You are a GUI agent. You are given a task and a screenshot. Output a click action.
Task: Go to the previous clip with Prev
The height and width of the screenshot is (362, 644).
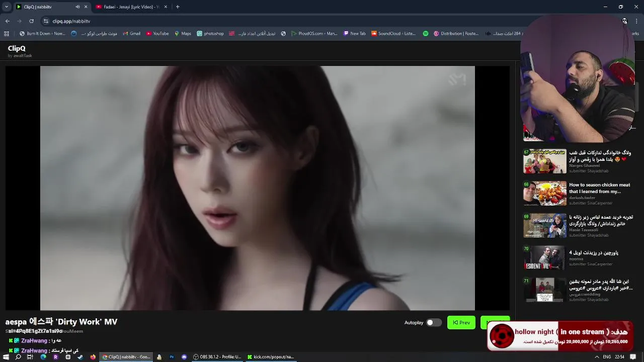click(461, 322)
